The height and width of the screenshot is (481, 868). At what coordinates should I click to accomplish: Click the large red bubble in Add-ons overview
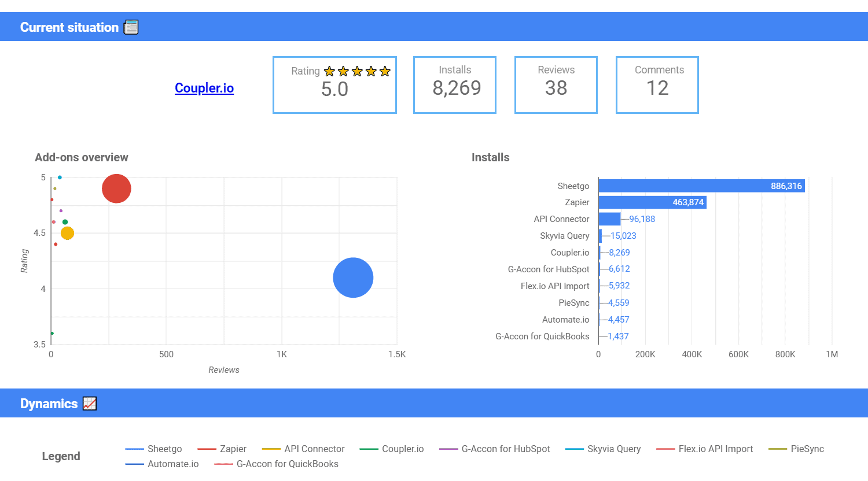point(116,188)
